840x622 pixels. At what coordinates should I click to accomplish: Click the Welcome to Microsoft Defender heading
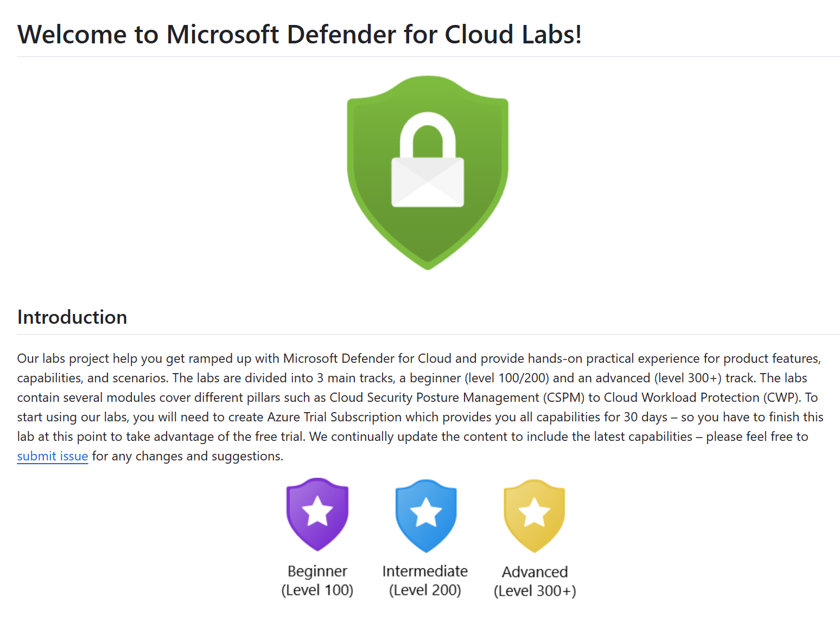click(300, 34)
